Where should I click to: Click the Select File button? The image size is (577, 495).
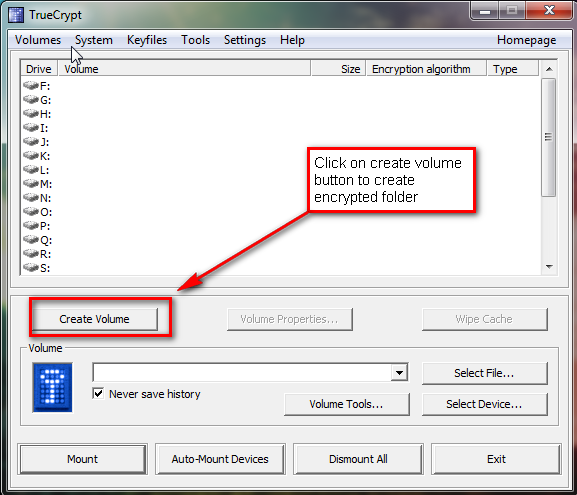(x=484, y=373)
